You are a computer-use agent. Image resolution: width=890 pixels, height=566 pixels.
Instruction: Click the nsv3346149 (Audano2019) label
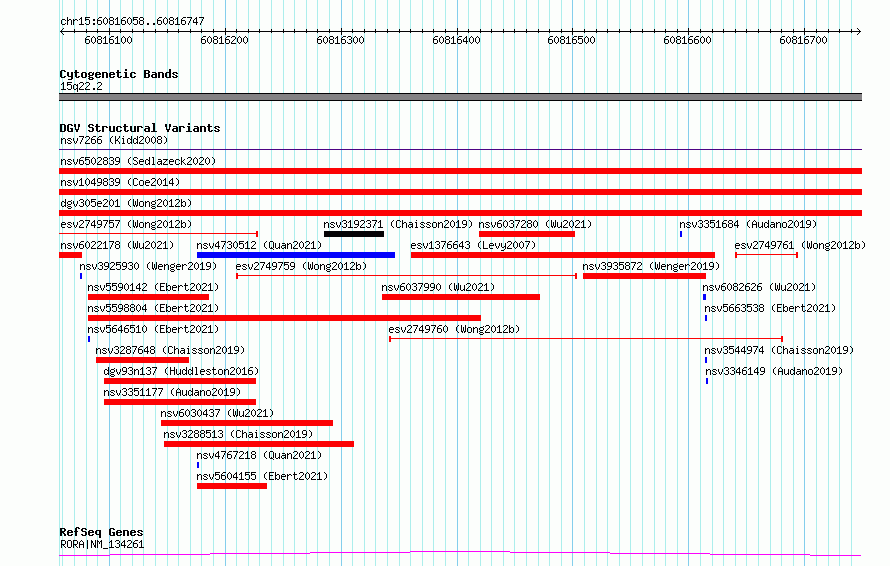coord(774,371)
